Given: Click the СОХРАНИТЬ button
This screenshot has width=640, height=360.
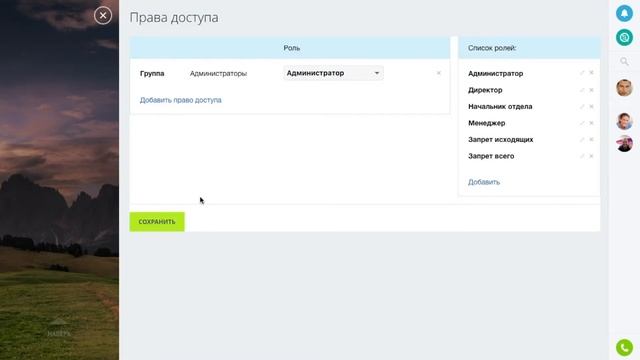Looking at the screenshot, I should 157,222.
